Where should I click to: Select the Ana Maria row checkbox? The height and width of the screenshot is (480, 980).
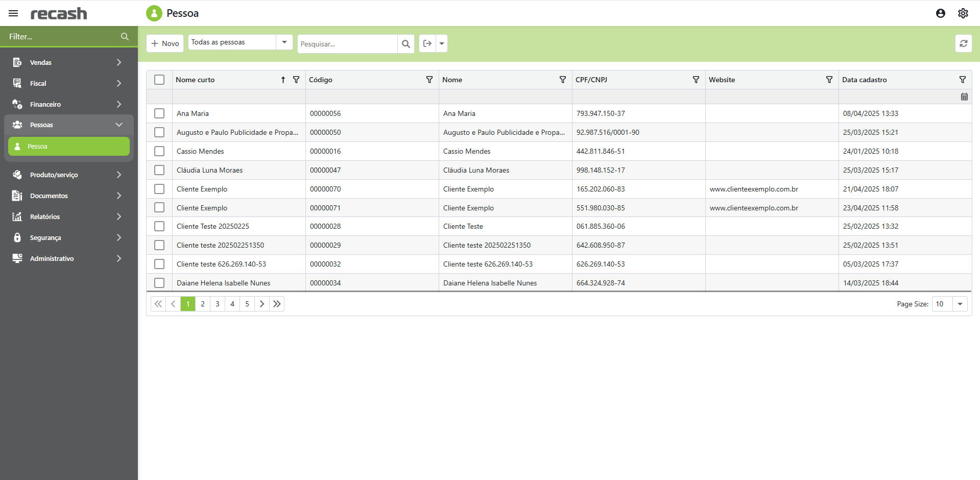(159, 113)
